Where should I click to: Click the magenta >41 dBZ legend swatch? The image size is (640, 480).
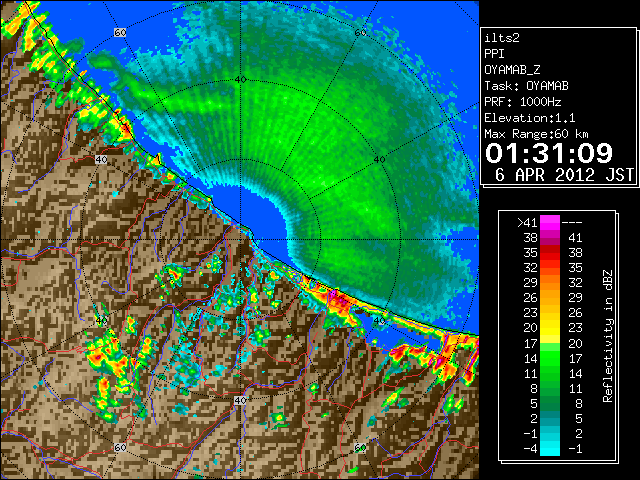550,223
